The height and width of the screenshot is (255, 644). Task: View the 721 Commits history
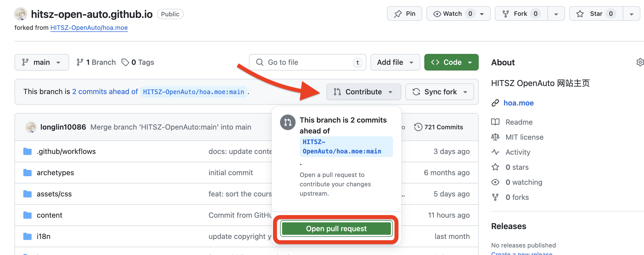pos(438,127)
